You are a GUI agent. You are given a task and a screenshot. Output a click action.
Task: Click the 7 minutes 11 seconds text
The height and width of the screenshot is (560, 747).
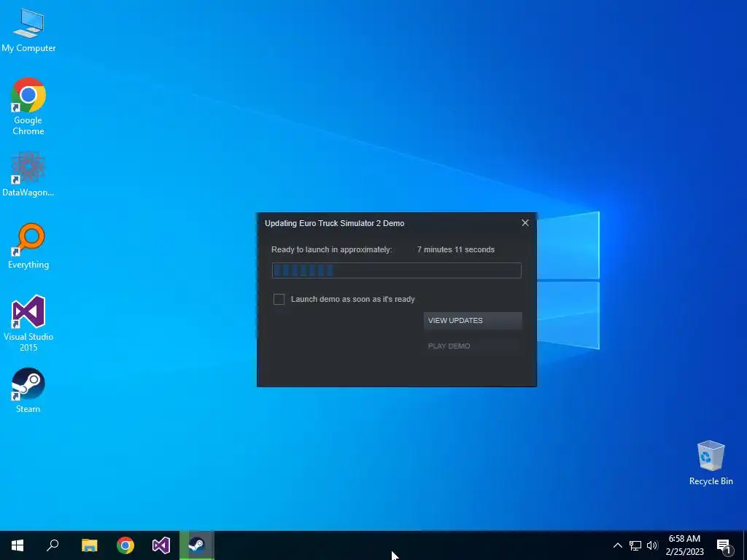coord(456,249)
